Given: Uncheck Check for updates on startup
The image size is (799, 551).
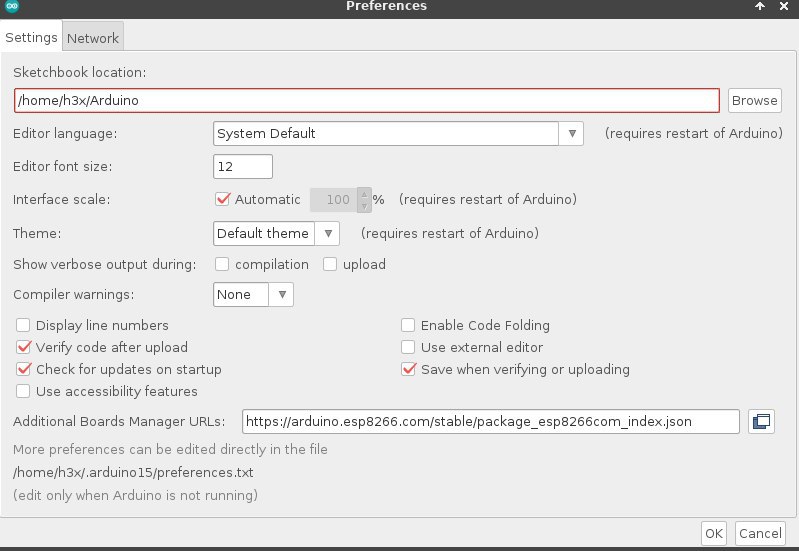Looking at the screenshot, I should point(23,369).
